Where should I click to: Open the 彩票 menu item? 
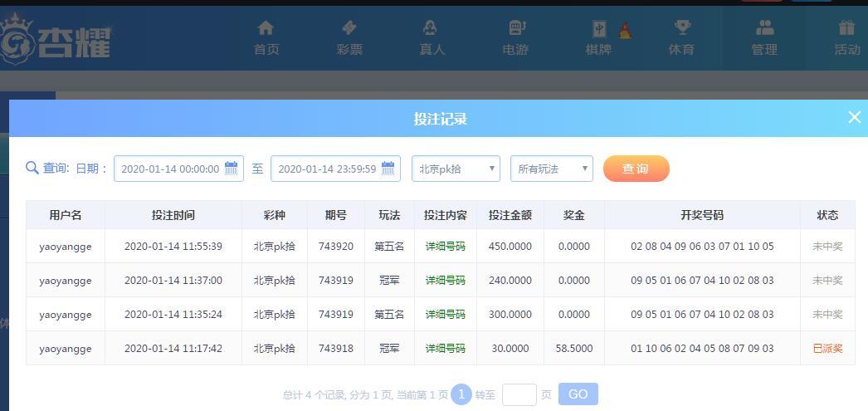[349, 49]
